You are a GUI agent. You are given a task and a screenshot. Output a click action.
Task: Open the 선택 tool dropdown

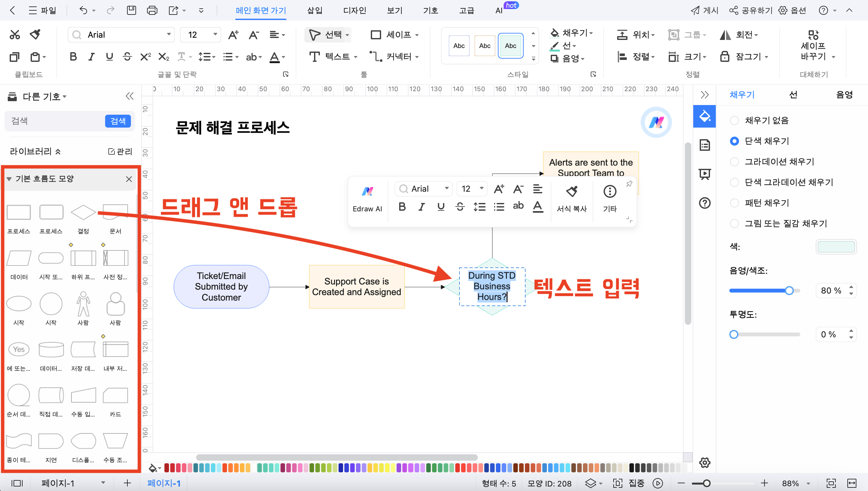click(347, 35)
